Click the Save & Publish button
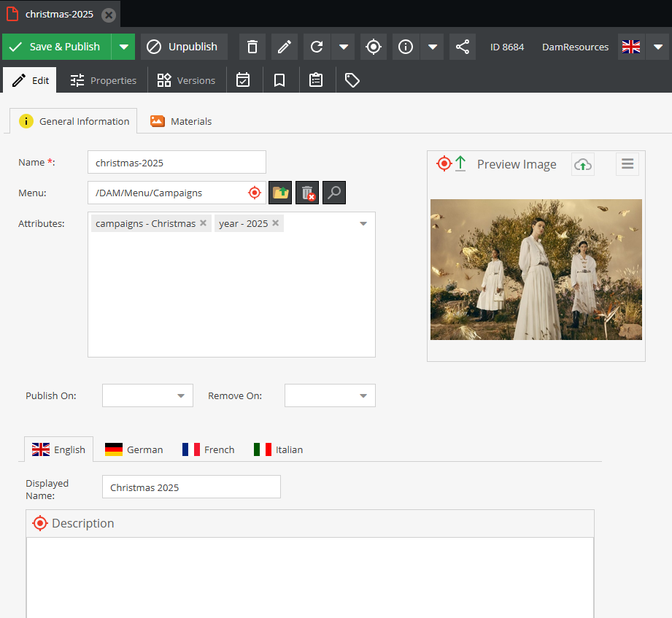Screen dimensions: 672x618 coord(56,47)
